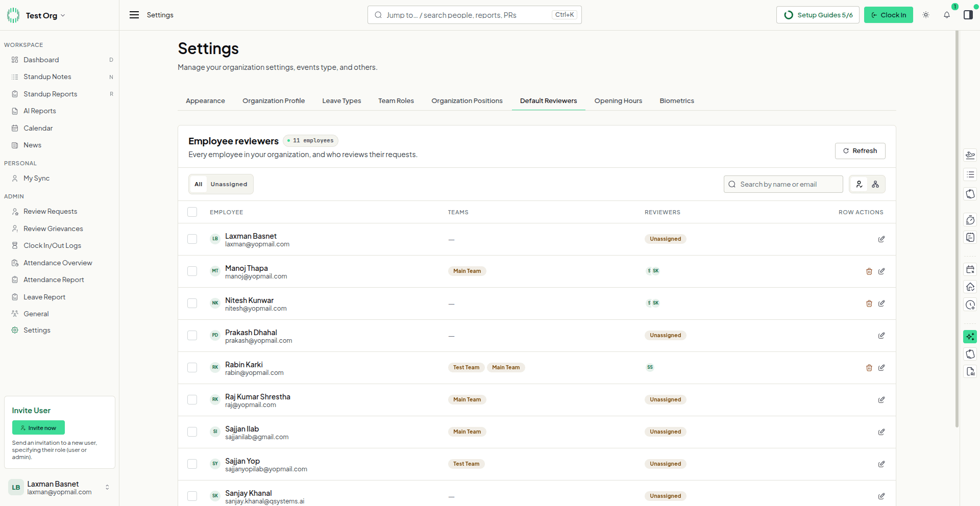Switch to the Biometrics tab
980x506 pixels.
(x=677, y=101)
